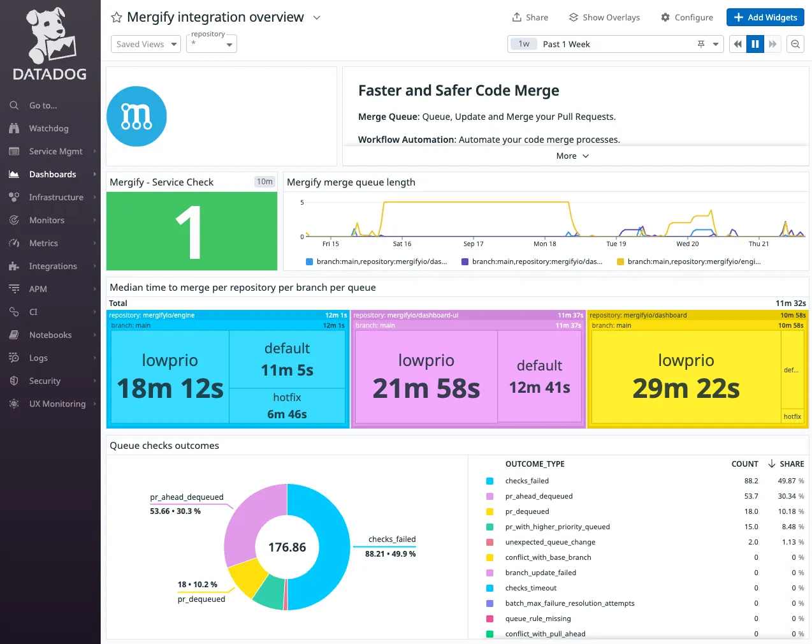
Task: Expand the More section of the Mergify description
Action: pyautogui.click(x=572, y=155)
